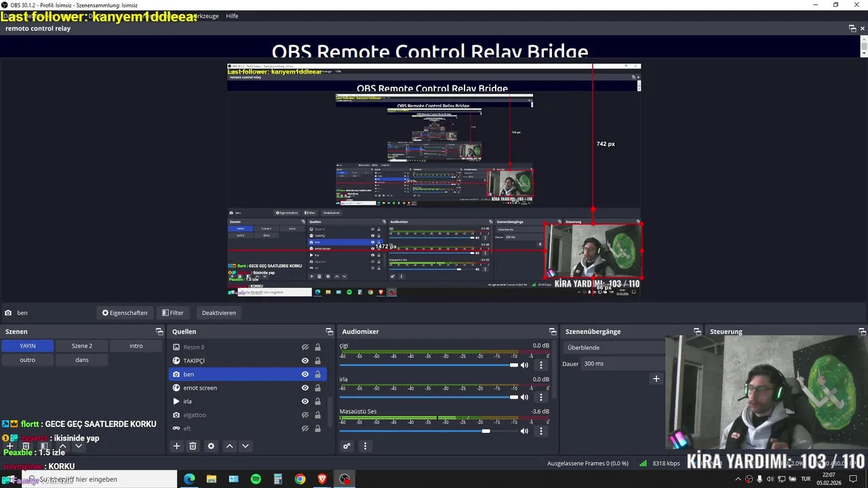The height and width of the screenshot is (488, 868).
Task: Toggle lock on the emot screen source
Action: [x=317, y=388]
